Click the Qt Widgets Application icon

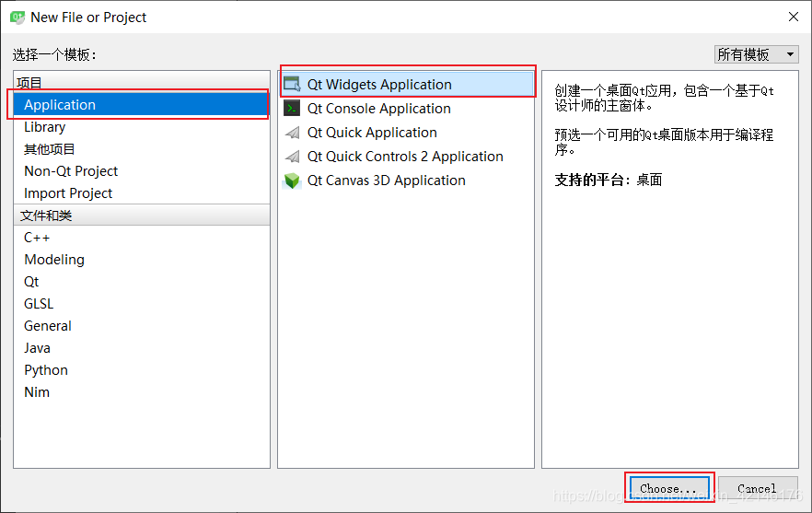[x=292, y=84]
